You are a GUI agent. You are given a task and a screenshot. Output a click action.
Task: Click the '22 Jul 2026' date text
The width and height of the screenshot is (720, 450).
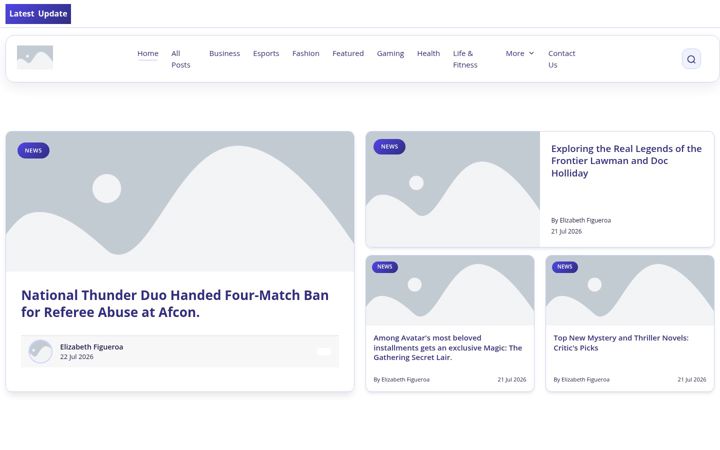(x=77, y=357)
